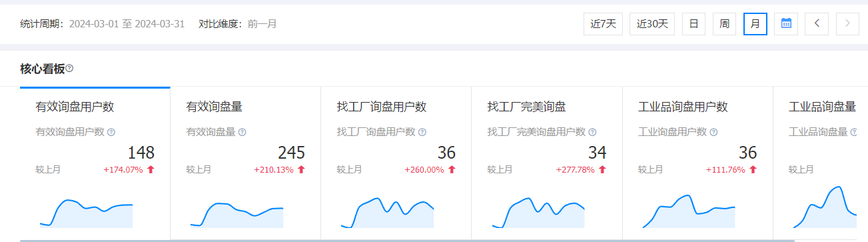
Task: Open help icon beside 工业询盘用户数
Action: (713, 132)
